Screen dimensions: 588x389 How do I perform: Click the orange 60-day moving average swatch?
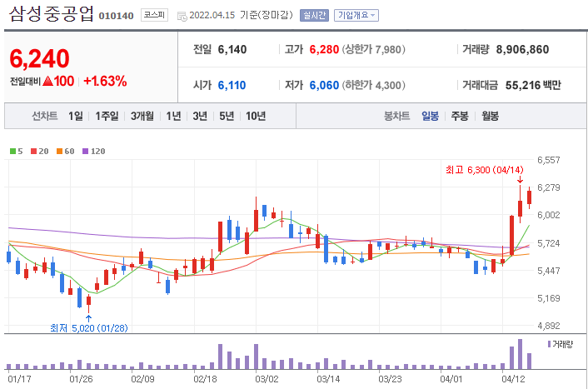tap(59, 151)
